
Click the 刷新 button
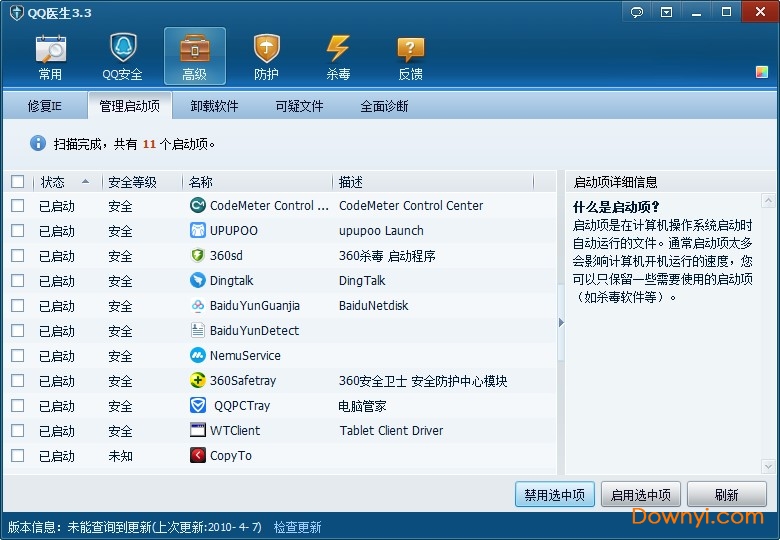tap(727, 494)
